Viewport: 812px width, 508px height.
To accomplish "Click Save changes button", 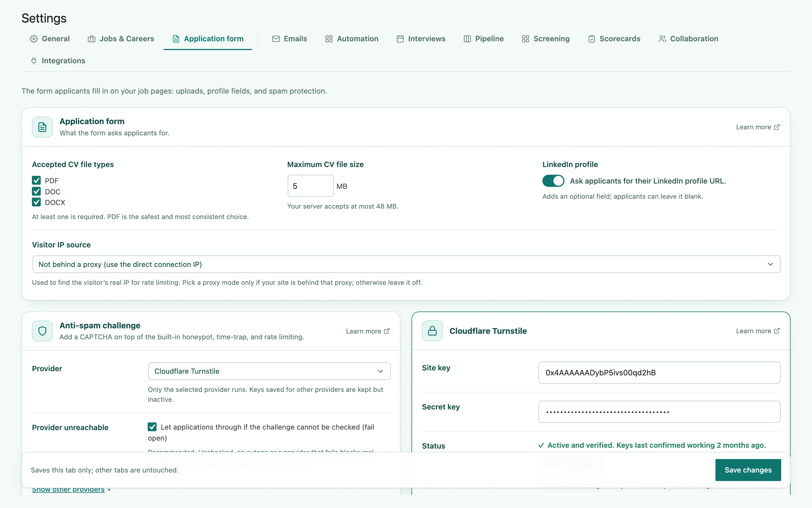I will 748,470.
